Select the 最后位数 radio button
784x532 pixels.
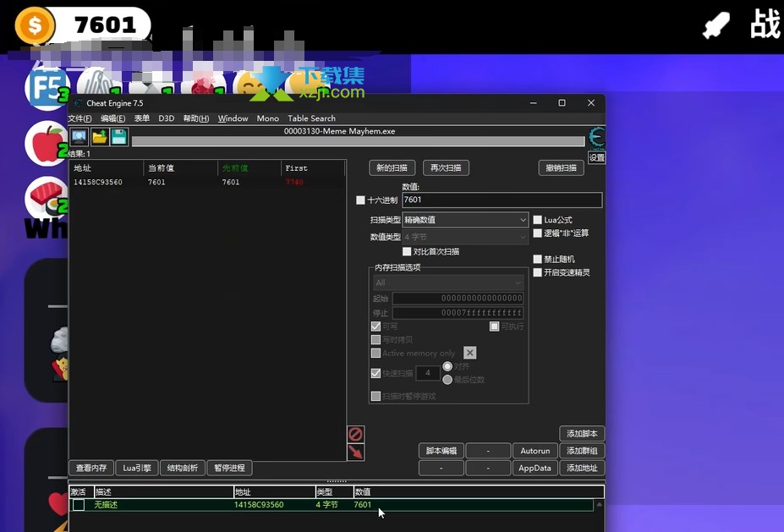click(447, 380)
